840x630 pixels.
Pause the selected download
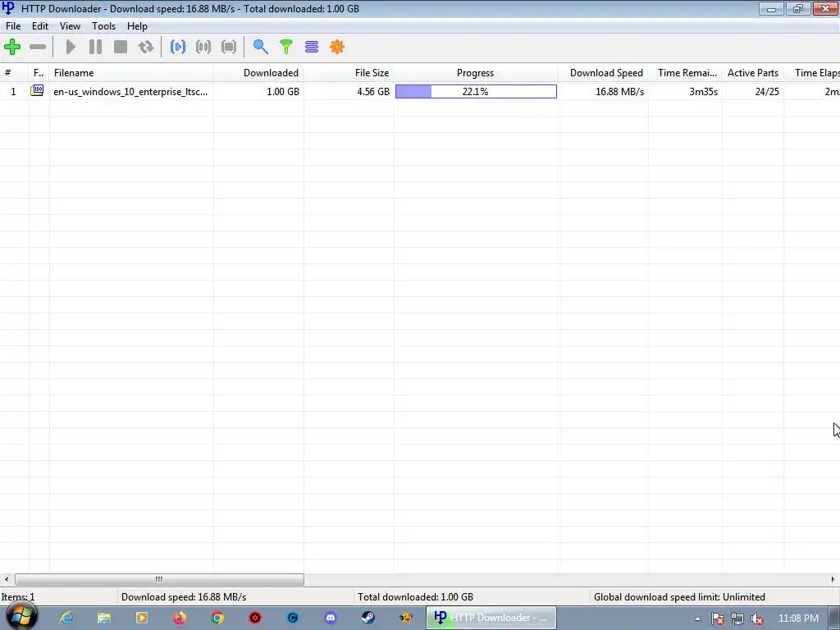point(95,47)
